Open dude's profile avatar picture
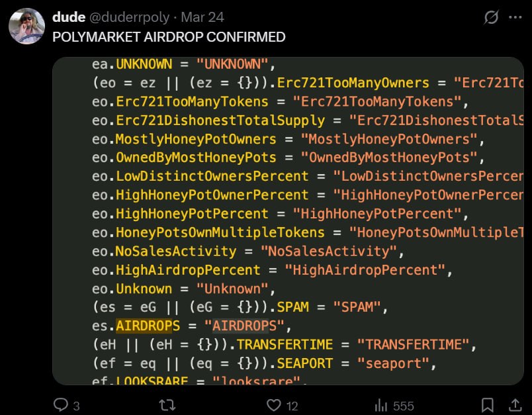The width and height of the screenshot is (532, 415). click(x=26, y=26)
